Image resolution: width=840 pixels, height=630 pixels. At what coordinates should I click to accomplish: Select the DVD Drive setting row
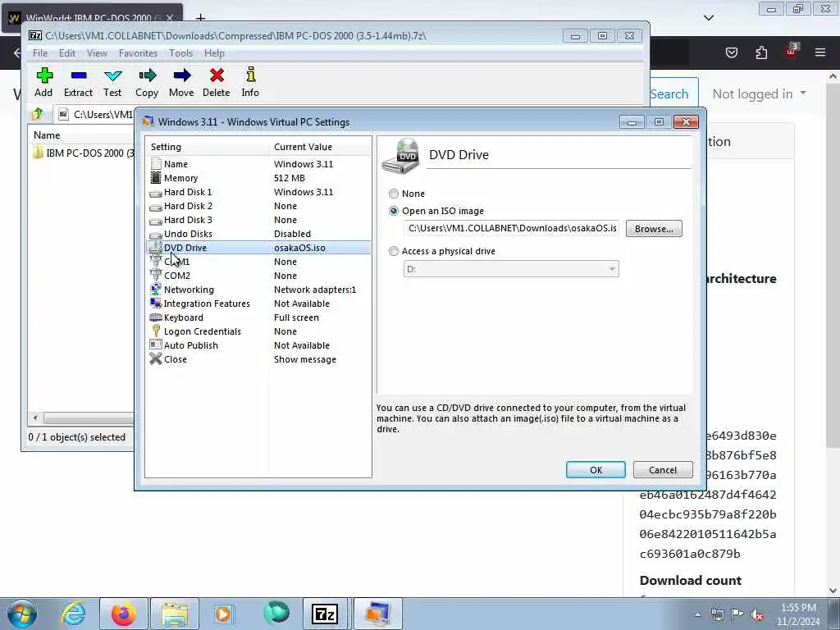258,248
